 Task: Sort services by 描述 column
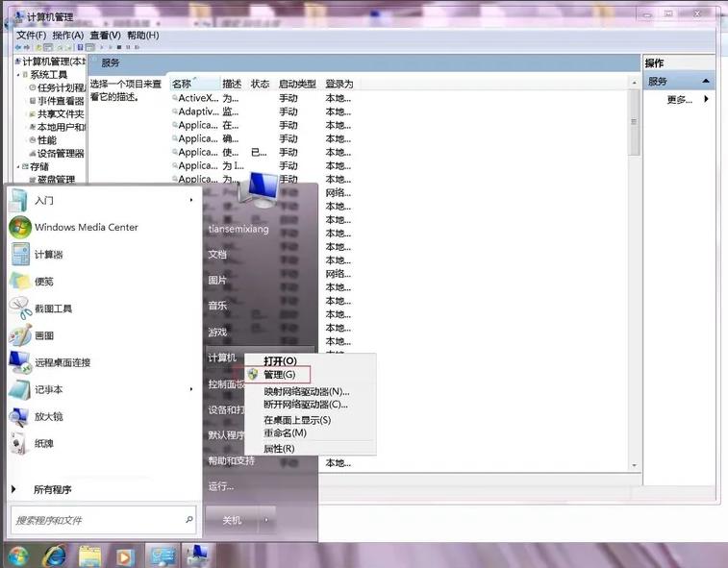tap(232, 84)
